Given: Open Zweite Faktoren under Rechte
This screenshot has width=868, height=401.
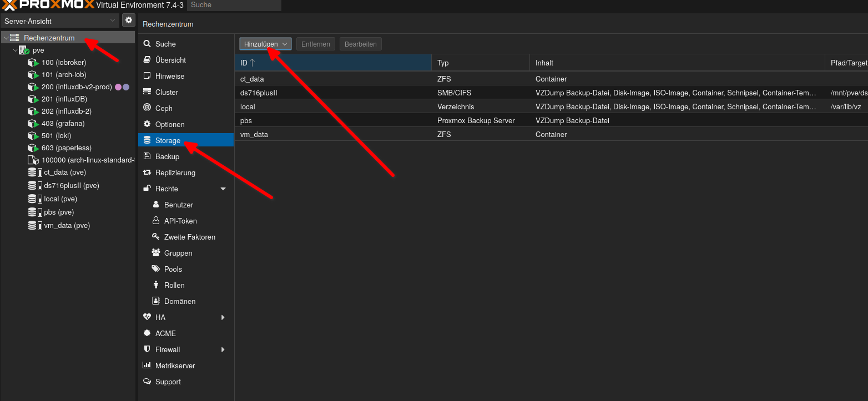Looking at the screenshot, I should 186,237.
